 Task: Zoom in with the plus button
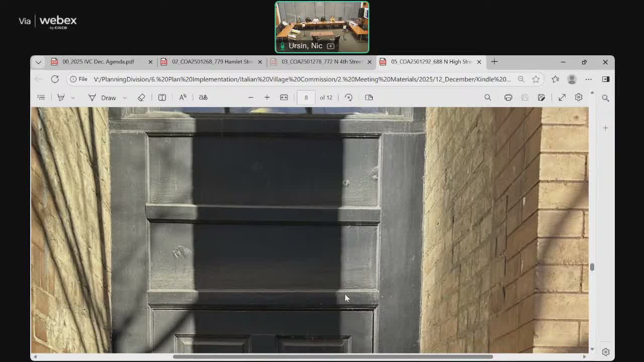267,98
